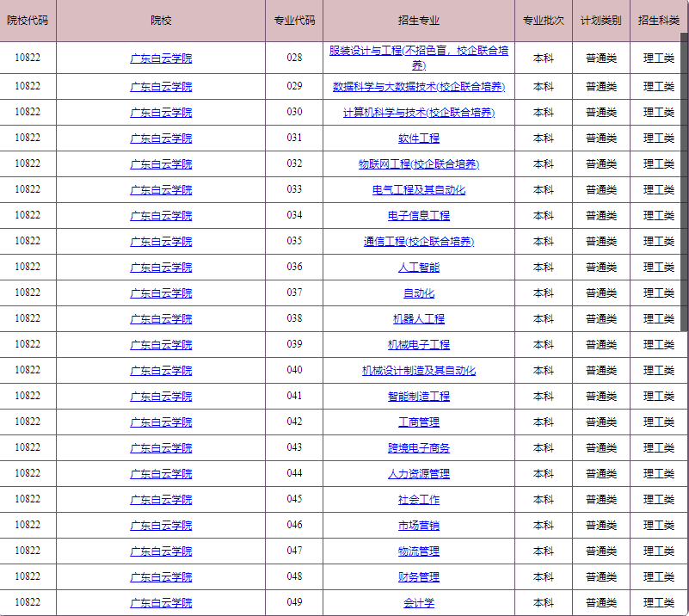Open 广东白云学院 link in row 044
This screenshot has width=689, height=616.
tap(161, 474)
